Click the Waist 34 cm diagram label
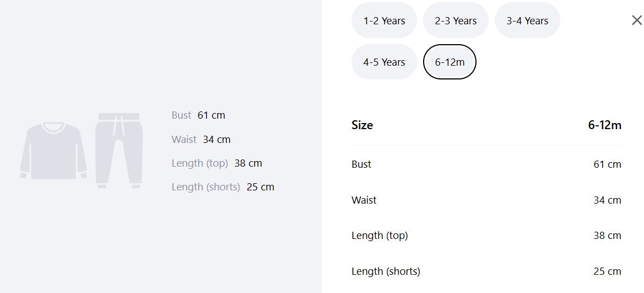 201,140
